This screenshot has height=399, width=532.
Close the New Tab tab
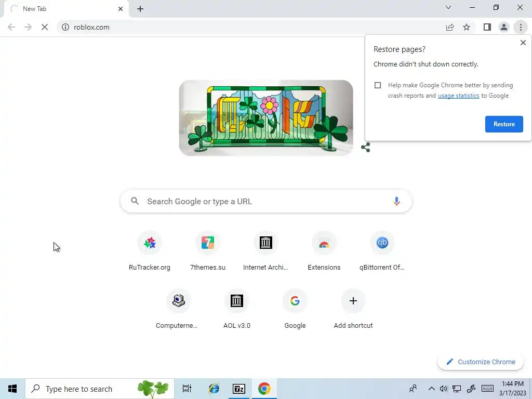point(121,9)
